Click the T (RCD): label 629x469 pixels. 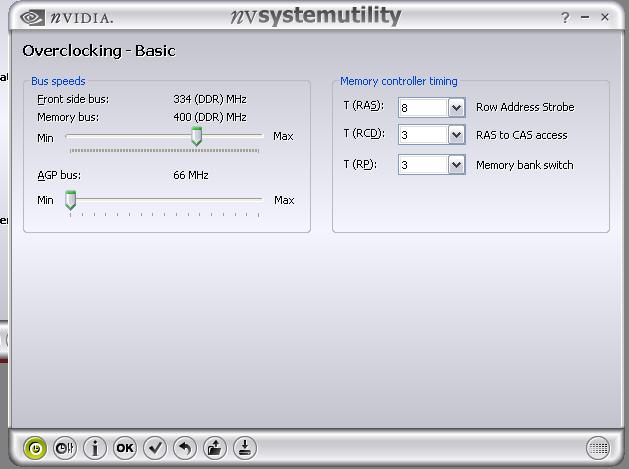click(x=364, y=134)
